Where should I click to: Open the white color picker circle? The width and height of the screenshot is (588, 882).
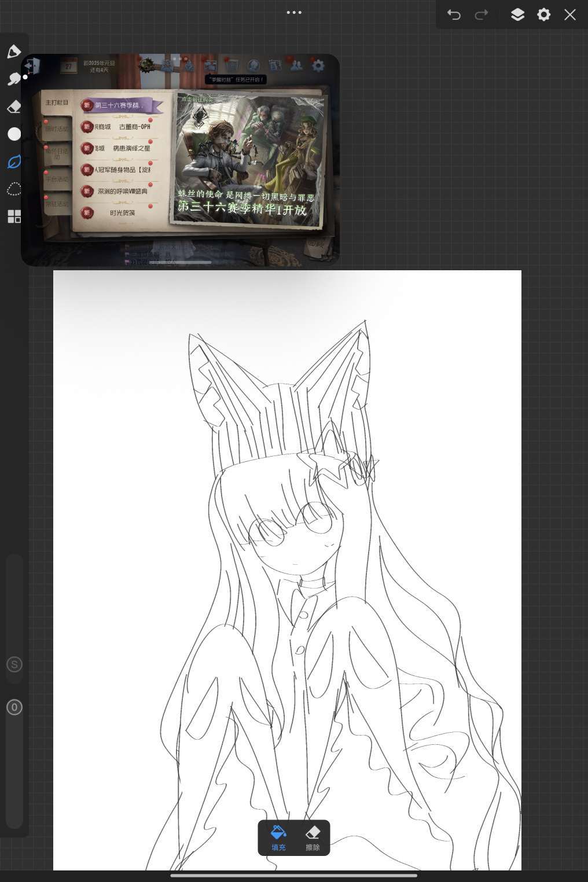point(14,134)
